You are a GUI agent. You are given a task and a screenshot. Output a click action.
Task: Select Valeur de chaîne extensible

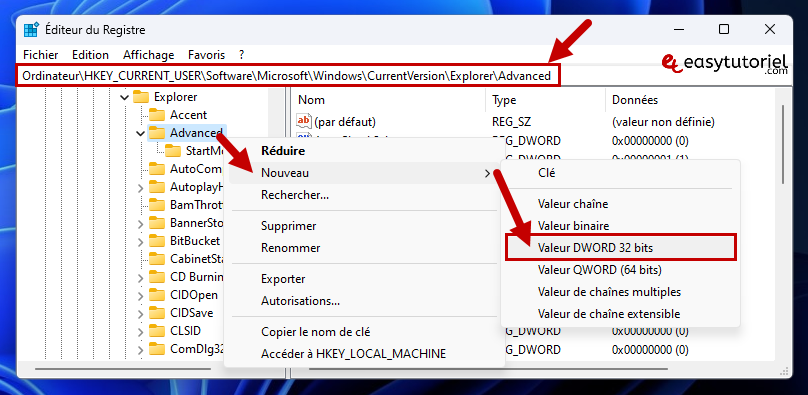pyautogui.click(x=620, y=314)
